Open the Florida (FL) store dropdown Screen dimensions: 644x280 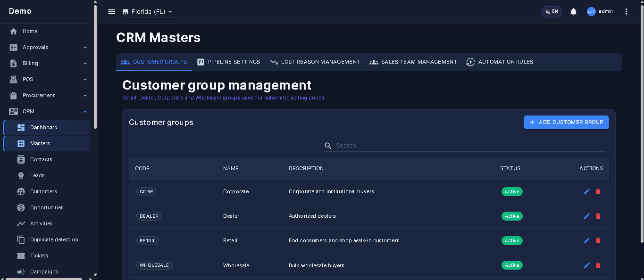(x=148, y=12)
